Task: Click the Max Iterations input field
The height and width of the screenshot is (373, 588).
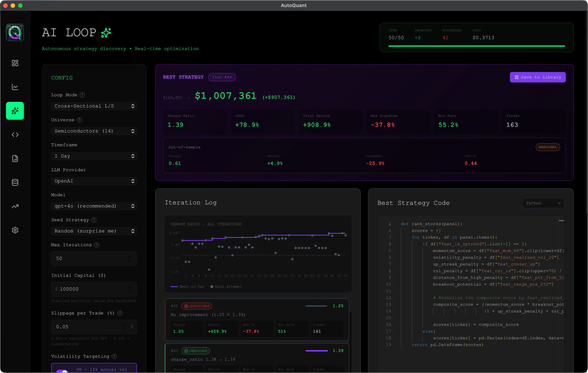Action: click(x=94, y=259)
